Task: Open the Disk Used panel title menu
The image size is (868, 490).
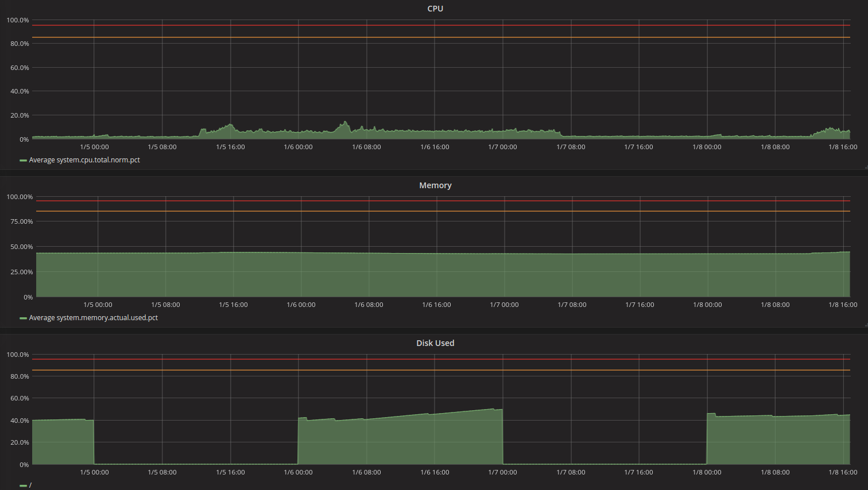Action: click(435, 343)
